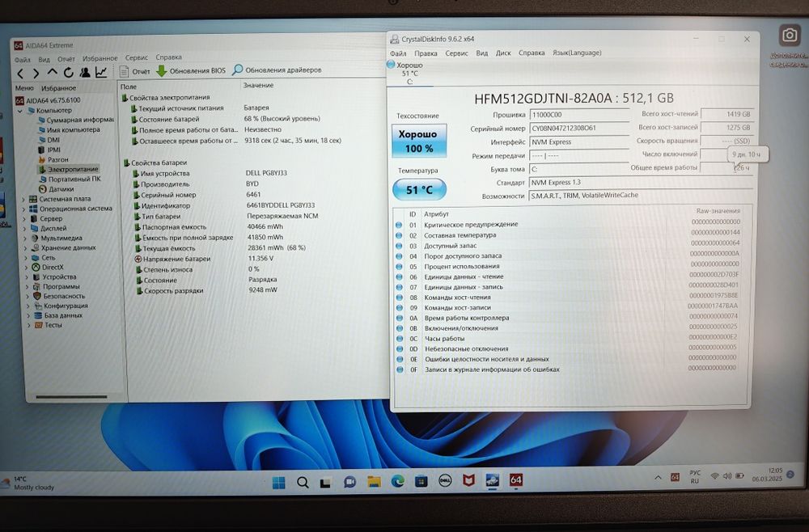Select the IPMI tree item
Viewport: 809px width, 532px height.
(x=49, y=150)
